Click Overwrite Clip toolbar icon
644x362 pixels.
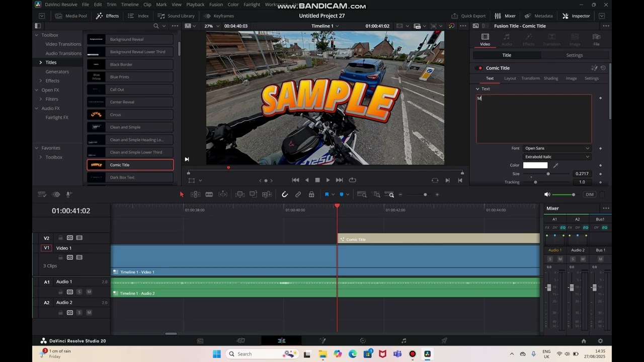(x=253, y=195)
